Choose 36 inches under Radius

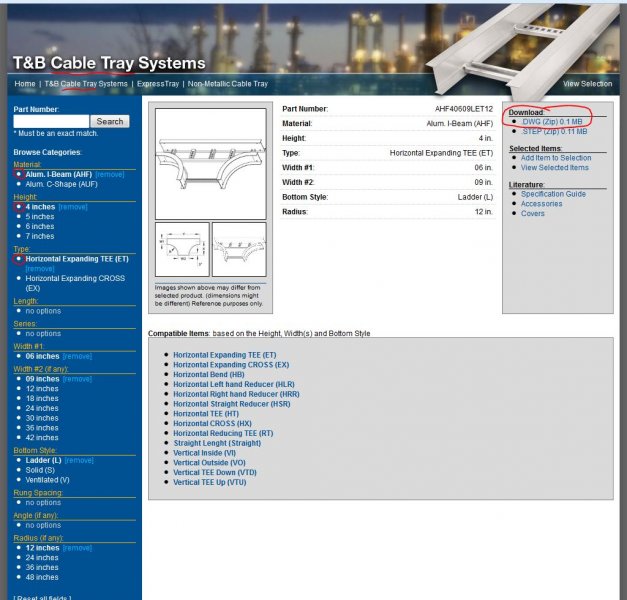point(42,567)
